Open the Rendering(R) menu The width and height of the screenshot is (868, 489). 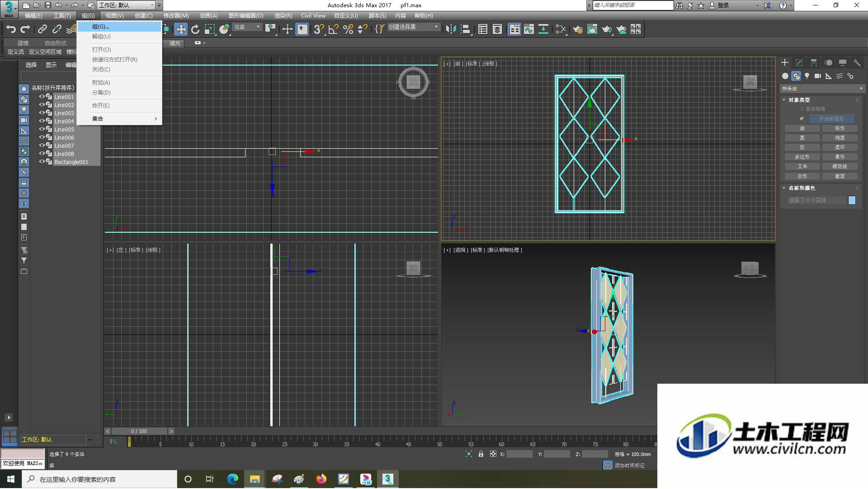pos(283,16)
